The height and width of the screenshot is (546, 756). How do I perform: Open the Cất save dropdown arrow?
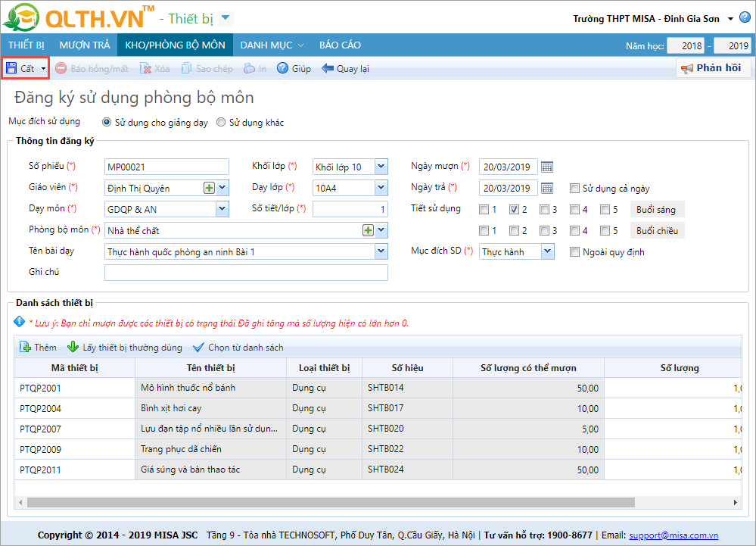(43, 68)
